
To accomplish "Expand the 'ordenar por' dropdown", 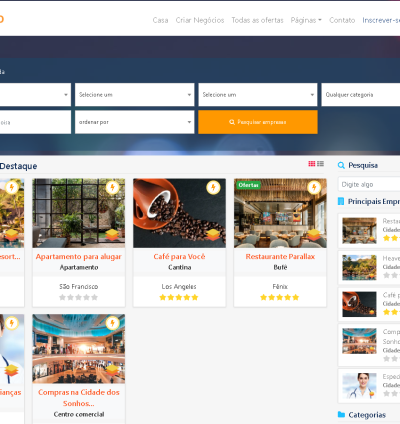I will (135, 122).
